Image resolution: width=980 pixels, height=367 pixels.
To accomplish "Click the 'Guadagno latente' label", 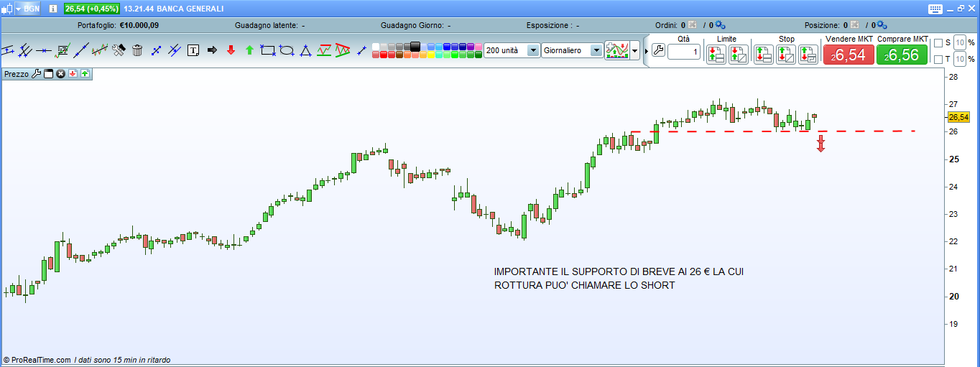I will point(267,25).
